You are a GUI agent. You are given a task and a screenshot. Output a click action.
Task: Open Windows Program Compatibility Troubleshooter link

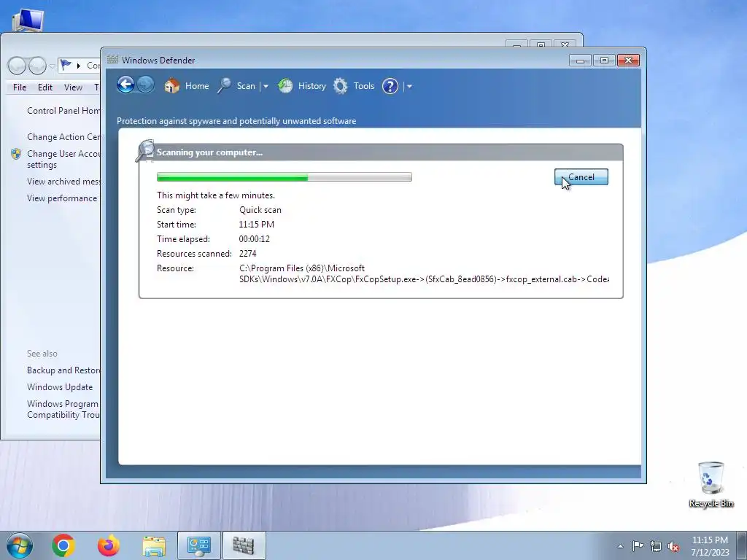[x=63, y=409]
